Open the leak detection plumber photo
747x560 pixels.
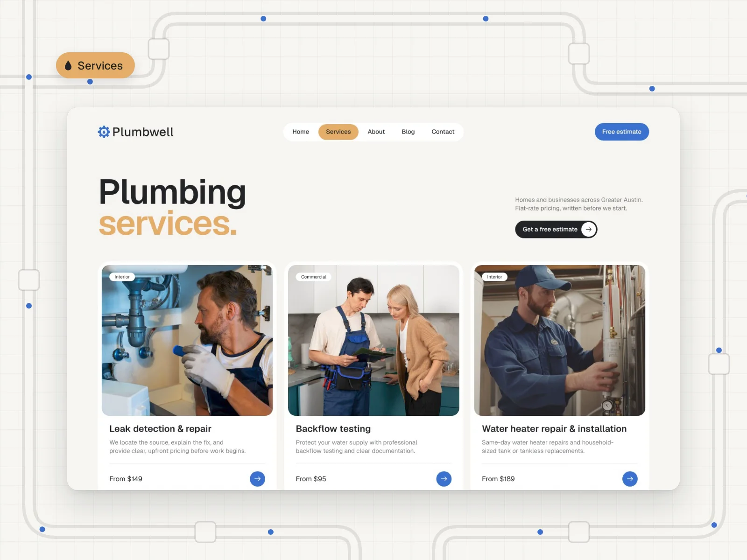pyautogui.click(x=187, y=340)
